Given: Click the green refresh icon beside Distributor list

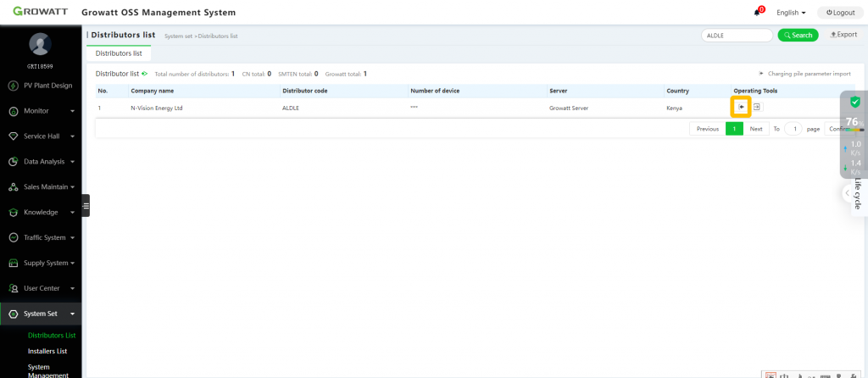Looking at the screenshot, I should tap(144, 73).
